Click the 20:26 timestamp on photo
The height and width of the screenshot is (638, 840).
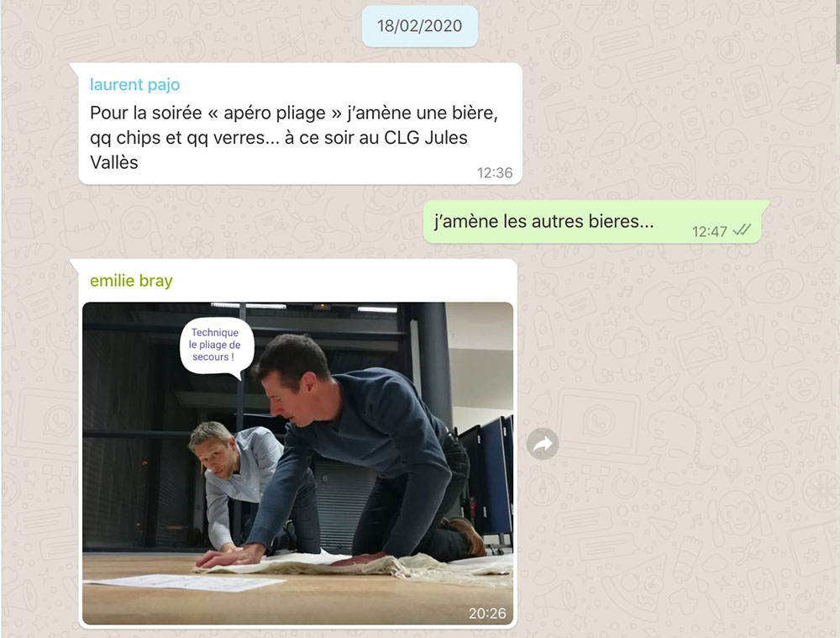(487, 613)
